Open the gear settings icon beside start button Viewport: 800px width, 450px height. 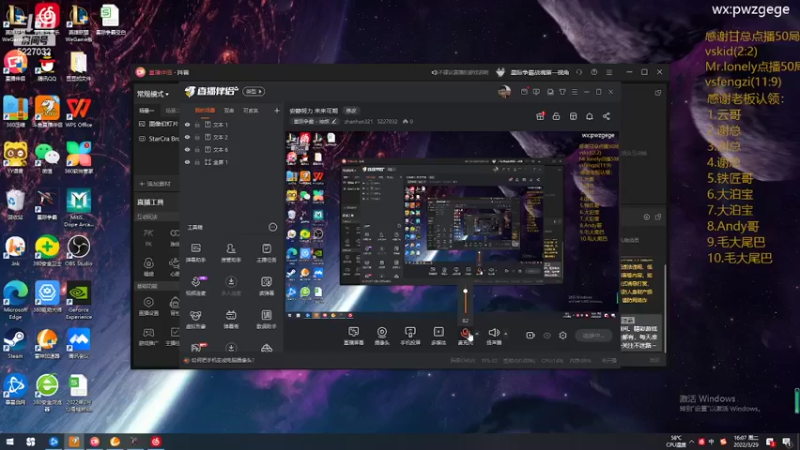tap(563, 336)
